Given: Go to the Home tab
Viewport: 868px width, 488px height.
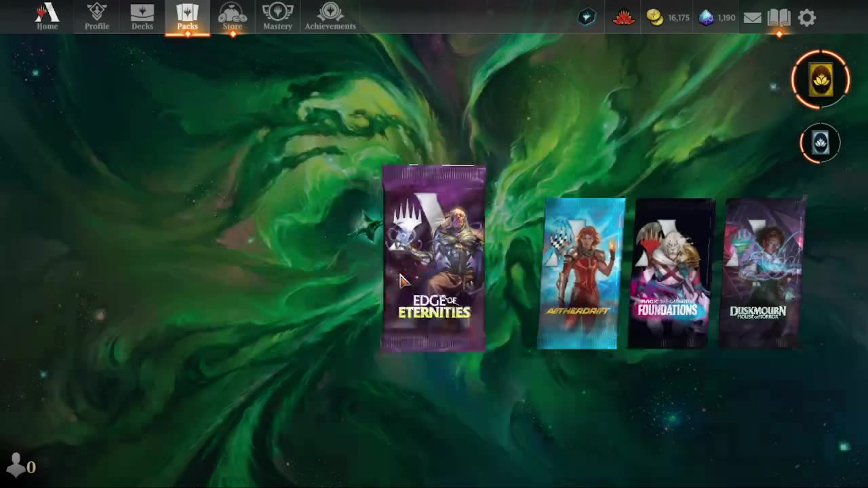Looking at the screenshot, I should [47, 17].
